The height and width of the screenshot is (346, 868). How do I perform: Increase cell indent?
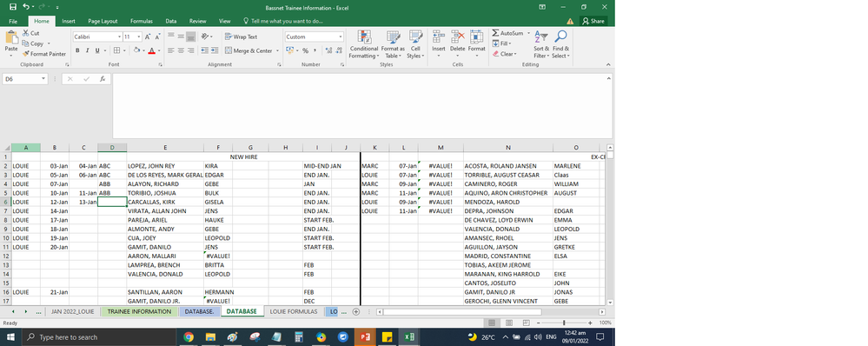click(x=214, y=50)
